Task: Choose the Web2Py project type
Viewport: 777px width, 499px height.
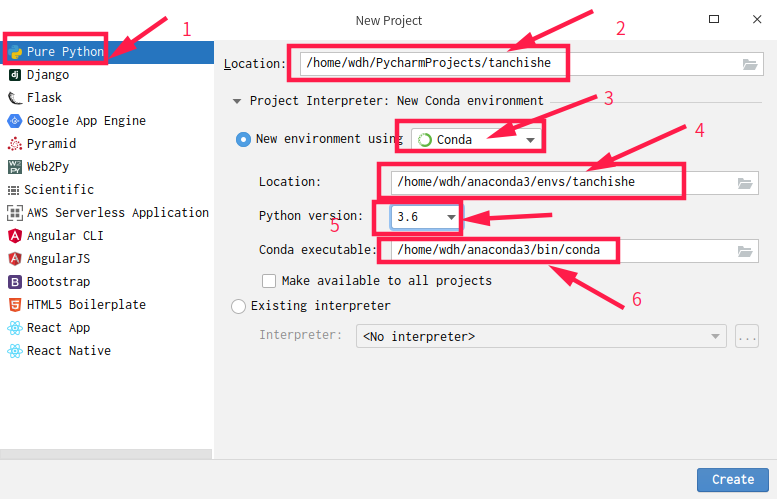Action: (107, 166)
